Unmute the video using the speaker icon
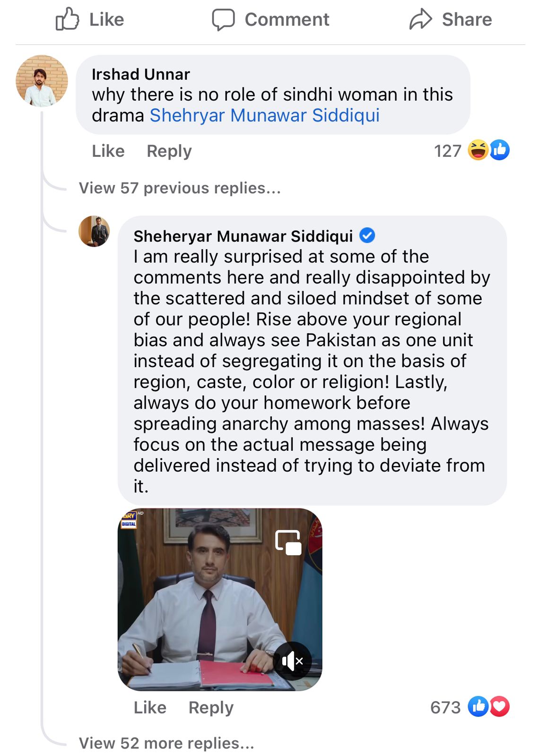Screen dimensions: 541x756 pos(292,661)
